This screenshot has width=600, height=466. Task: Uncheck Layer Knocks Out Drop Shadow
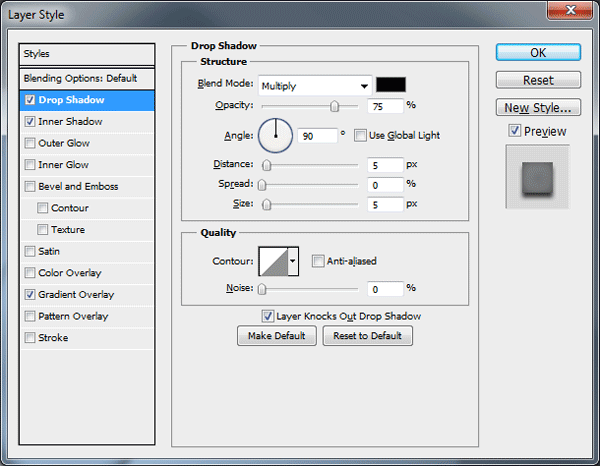click(x=267, y=316)
